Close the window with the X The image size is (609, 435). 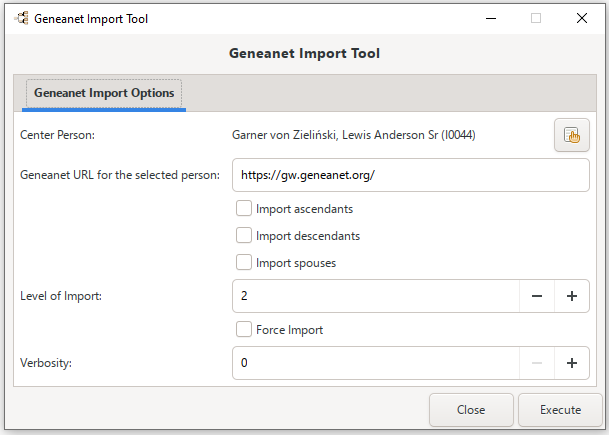[582, 18]
